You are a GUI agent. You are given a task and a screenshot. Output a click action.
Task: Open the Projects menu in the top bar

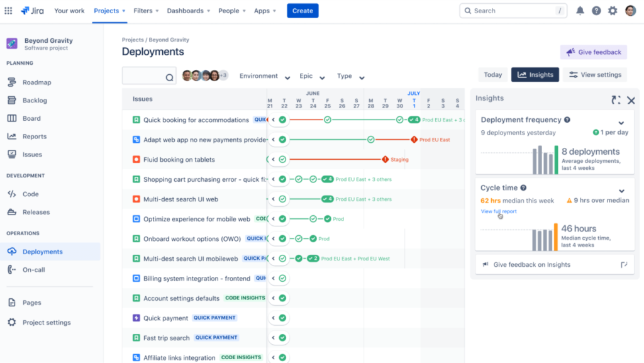click(109, 11)
